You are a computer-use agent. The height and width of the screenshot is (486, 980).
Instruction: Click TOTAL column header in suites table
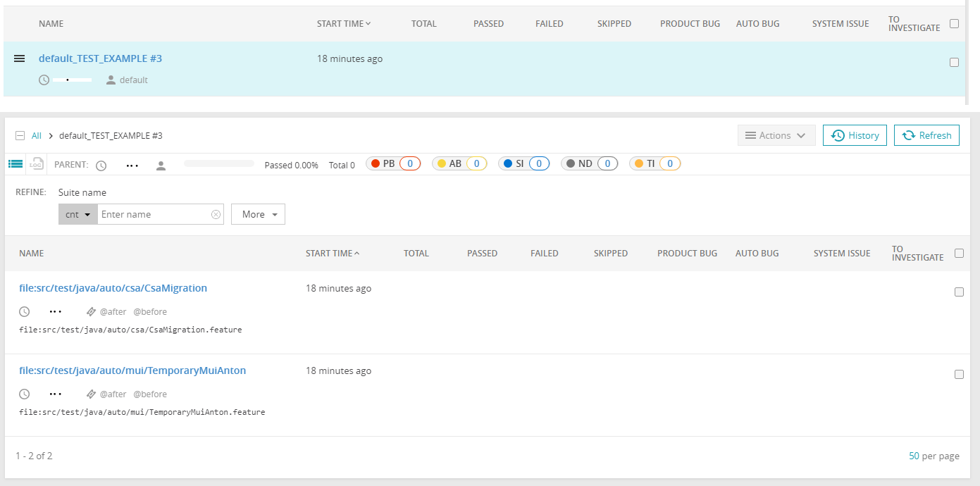pos(416,254)
